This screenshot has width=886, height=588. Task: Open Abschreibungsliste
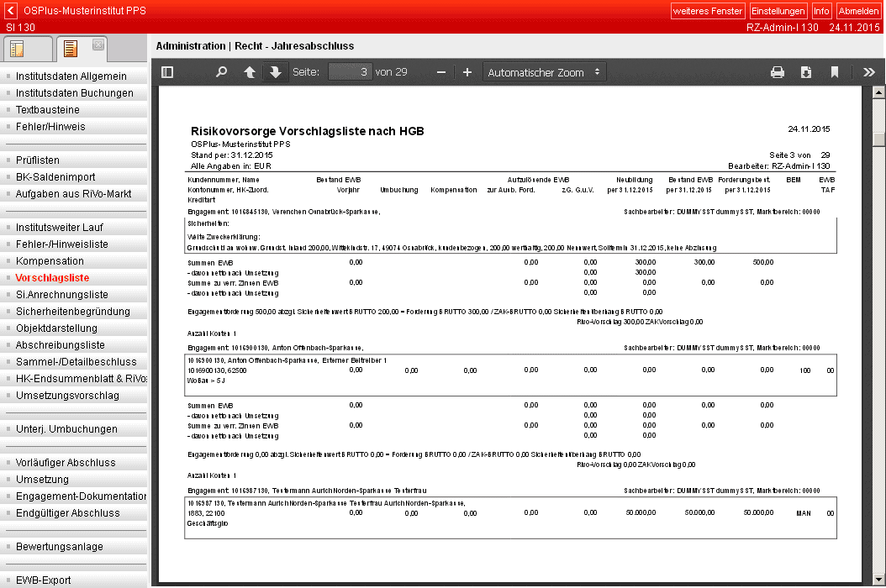tap(73, 345)
